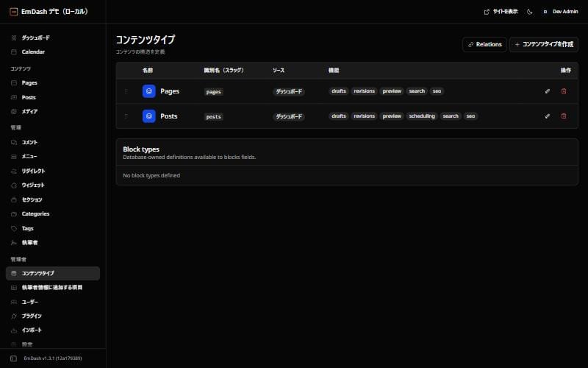Click the プラグイン sidebar icon
The image size is (588, 368).
[14, 316]
